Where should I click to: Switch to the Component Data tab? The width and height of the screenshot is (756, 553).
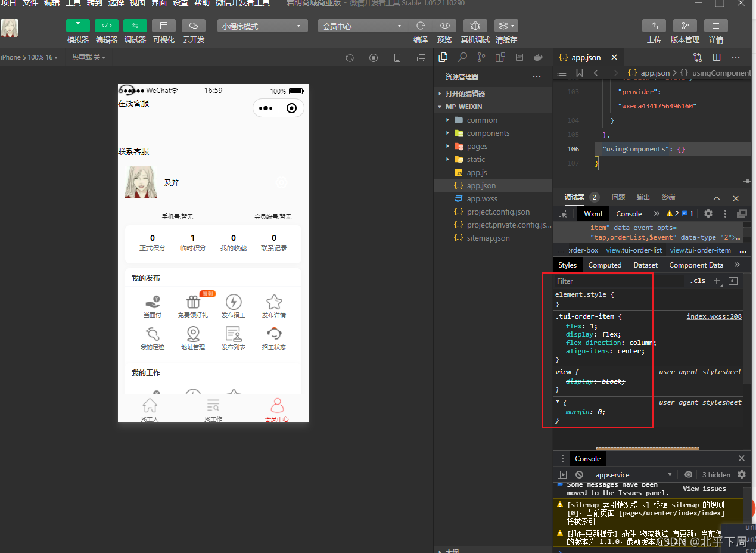[x=696, y=265]
